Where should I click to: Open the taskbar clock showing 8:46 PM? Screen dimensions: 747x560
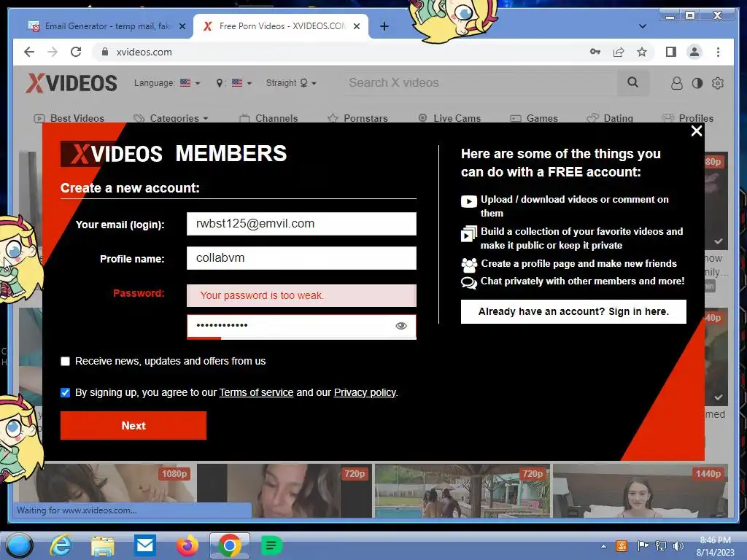pos(715,546)
